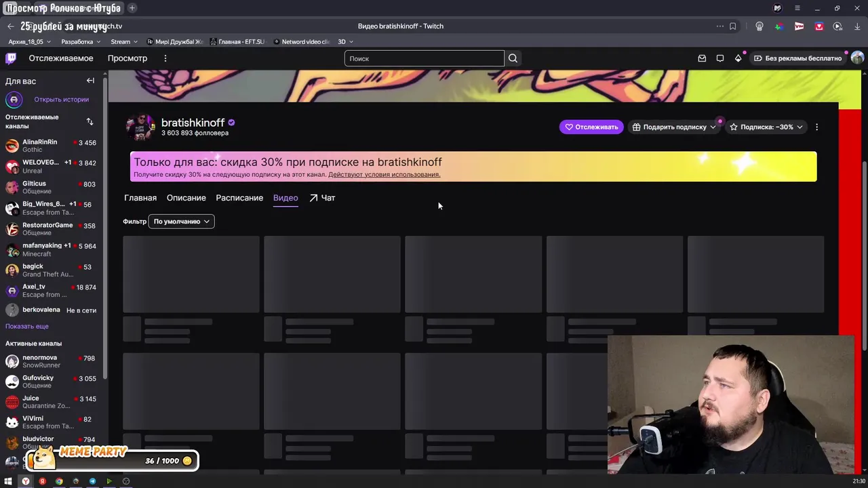Click the browser back arrow

click(10, 26)
